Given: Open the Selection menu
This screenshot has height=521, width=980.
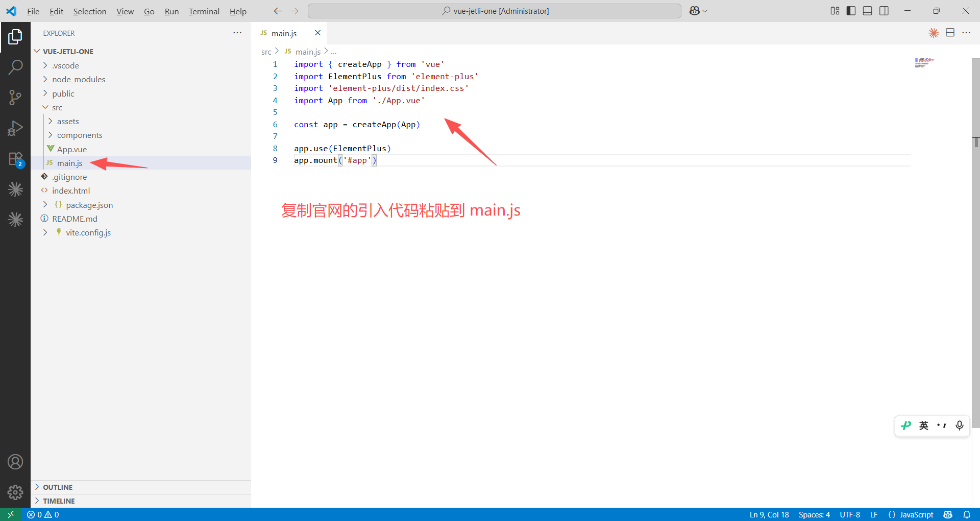Looking at the screenshot, I should 90,11.
